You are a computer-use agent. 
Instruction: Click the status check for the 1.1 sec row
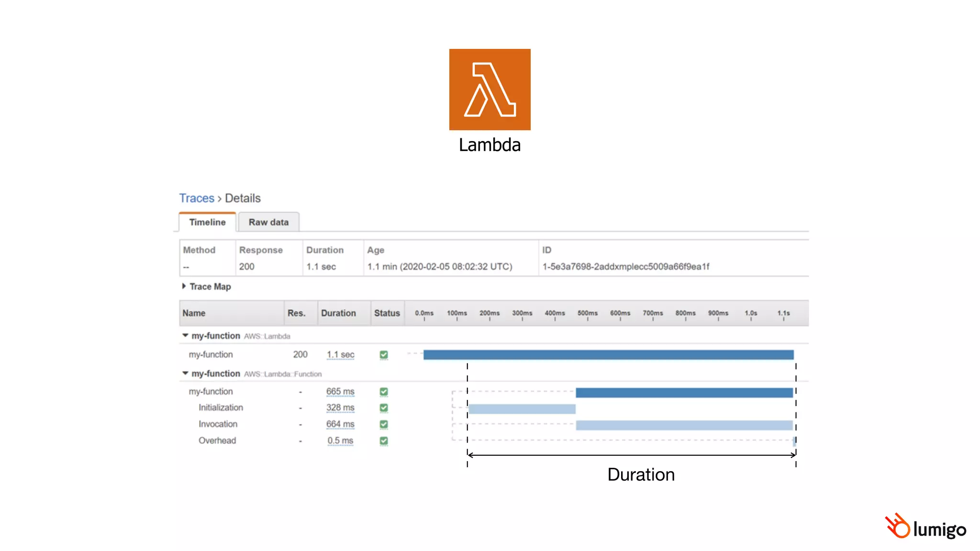(x=384, y=355)
